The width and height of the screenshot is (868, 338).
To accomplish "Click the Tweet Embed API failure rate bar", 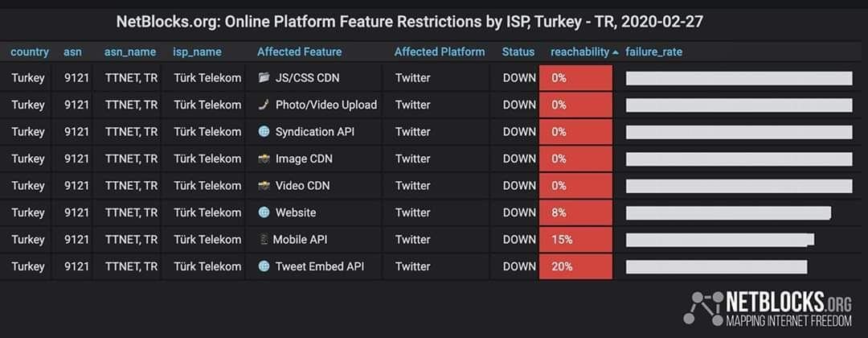I will tap(716, 266).
